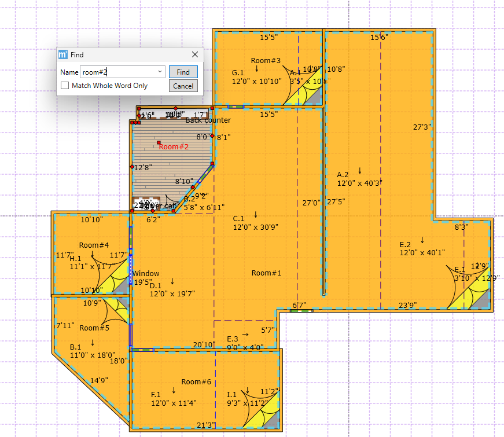Click the 14'9" diagonal wall measurement
504x437 pixels.
pyautogui.click(x=99, y=381)
